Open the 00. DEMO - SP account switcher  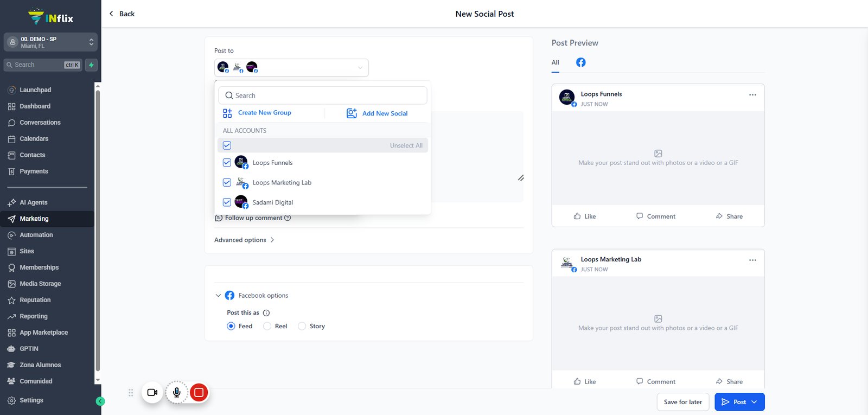click(50, 42)
